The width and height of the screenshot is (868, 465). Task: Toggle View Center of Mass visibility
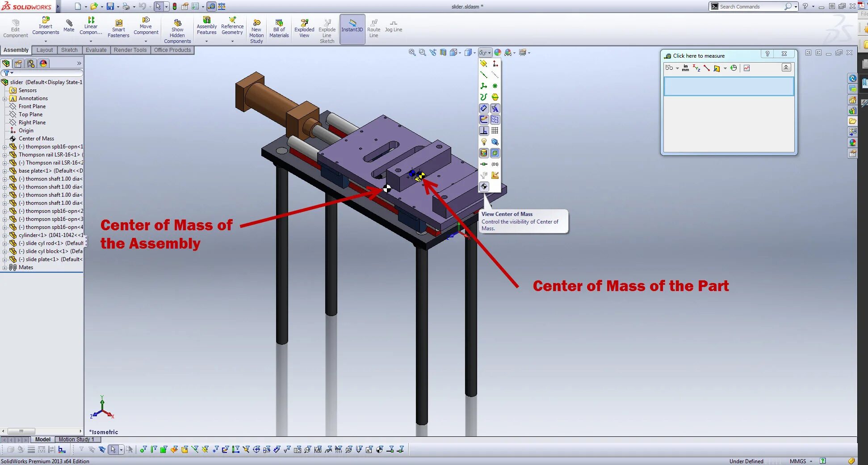[x=484, y=186]
